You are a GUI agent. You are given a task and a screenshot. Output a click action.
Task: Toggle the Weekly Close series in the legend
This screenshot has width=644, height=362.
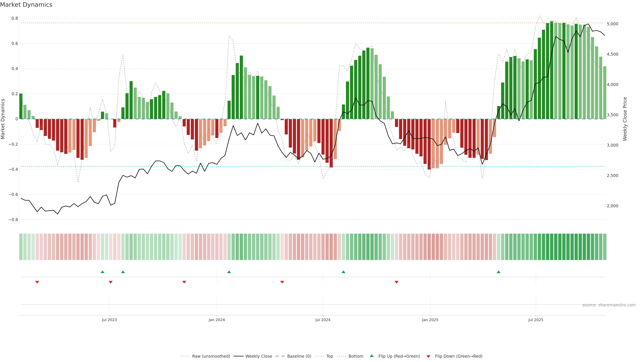[258, 356]
